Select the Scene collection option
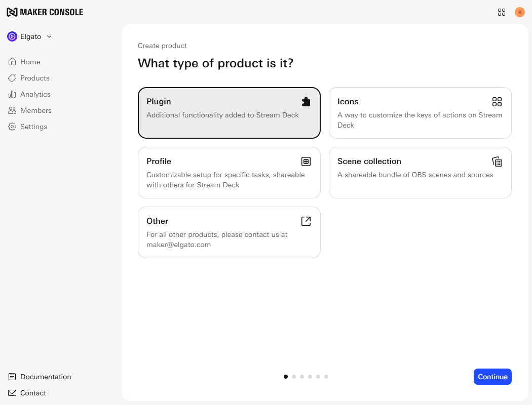This screenshot has width=532, height=405. coord(420,173)
